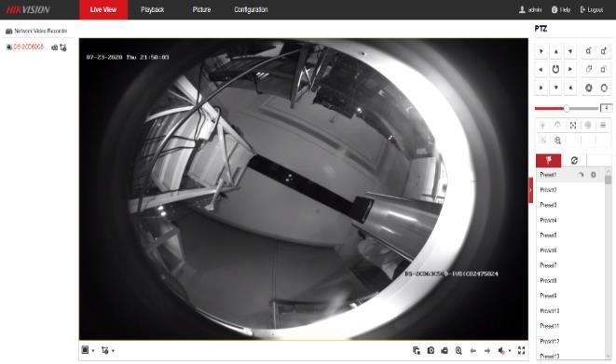Go to next page arrow icon
616x364 pixels.
click(x=487, y=351)
